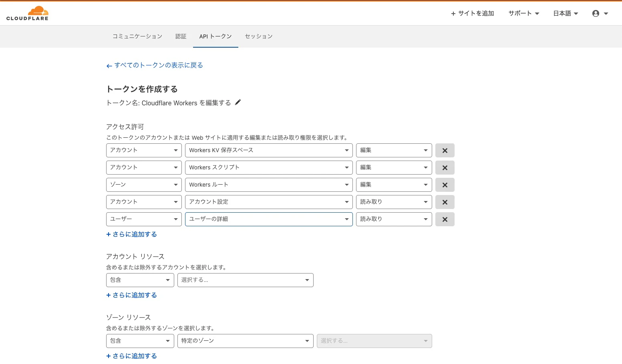Click the Cloudflare logo
This screenshot has height=364, width=622.
click(x=27, y=13)
